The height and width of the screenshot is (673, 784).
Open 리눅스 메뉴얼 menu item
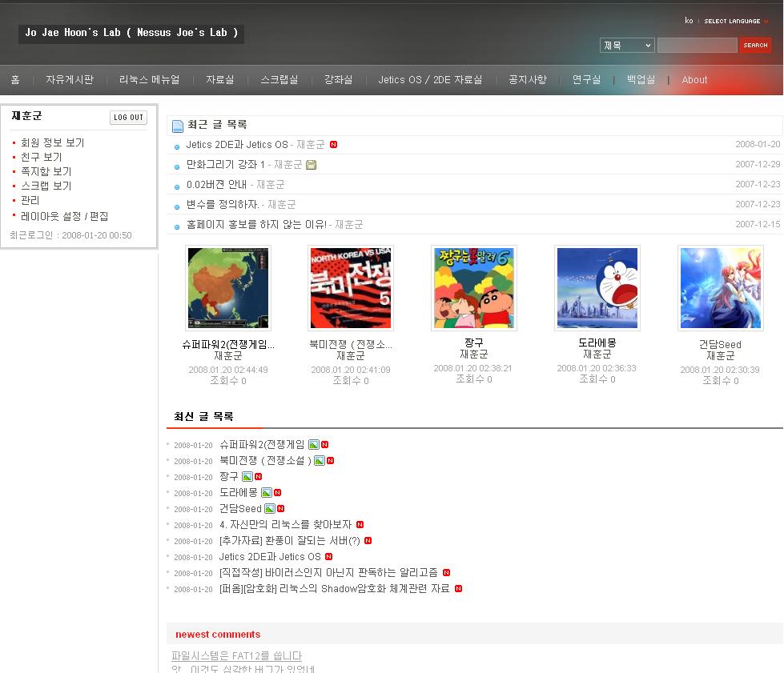point(149,80)
